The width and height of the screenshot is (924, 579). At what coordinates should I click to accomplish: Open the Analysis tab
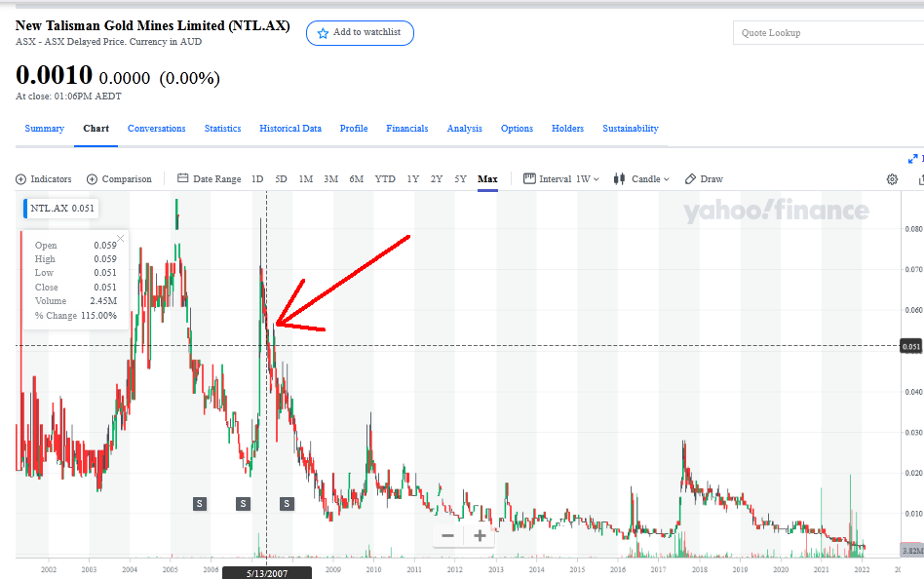(x=464, y=129)
